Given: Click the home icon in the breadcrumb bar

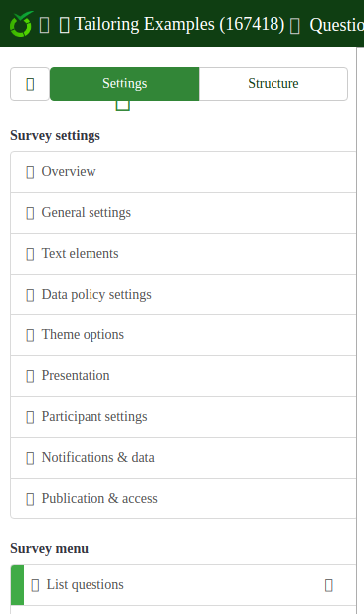Looking at the screenshot, I should pos(44,26).
